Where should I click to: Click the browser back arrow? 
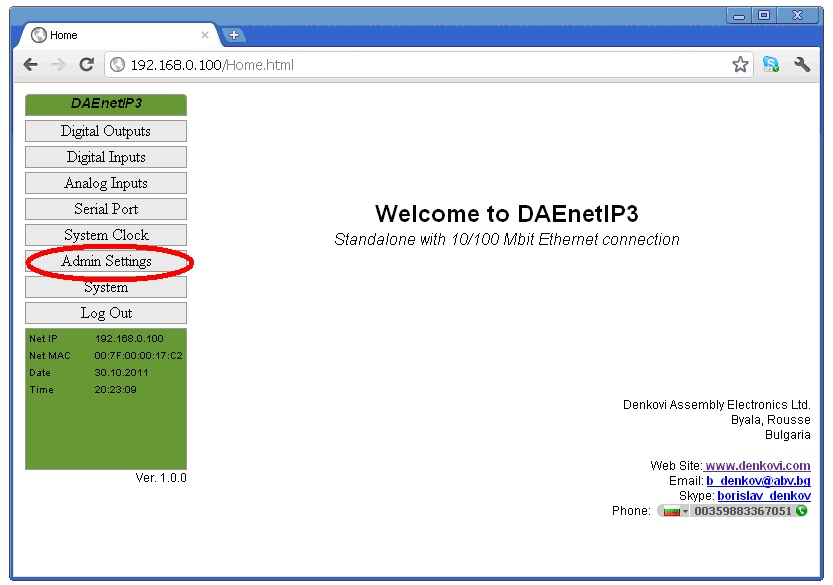tap(31, 65)
